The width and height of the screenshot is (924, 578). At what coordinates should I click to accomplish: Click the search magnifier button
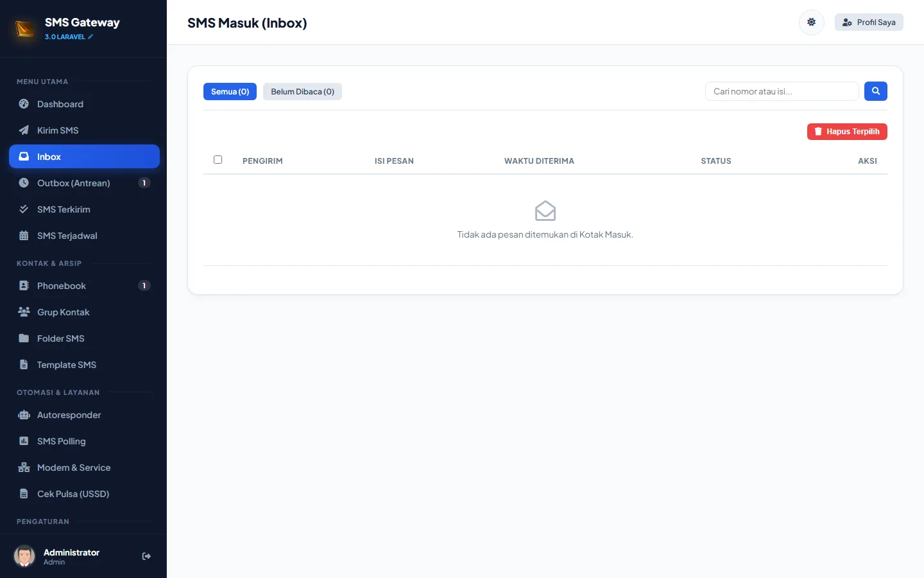click(x=875, y=91)
